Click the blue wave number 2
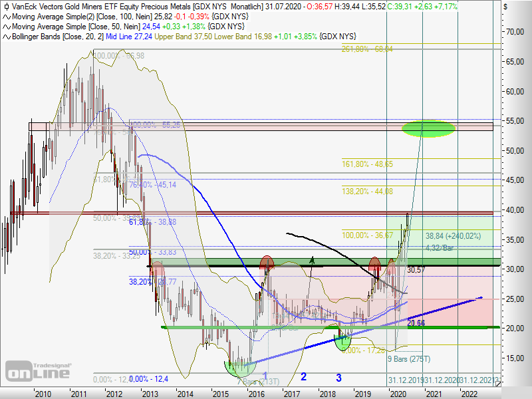Viewport: 532px width, 399px height. pyautogui.click(x=304, y=376)
